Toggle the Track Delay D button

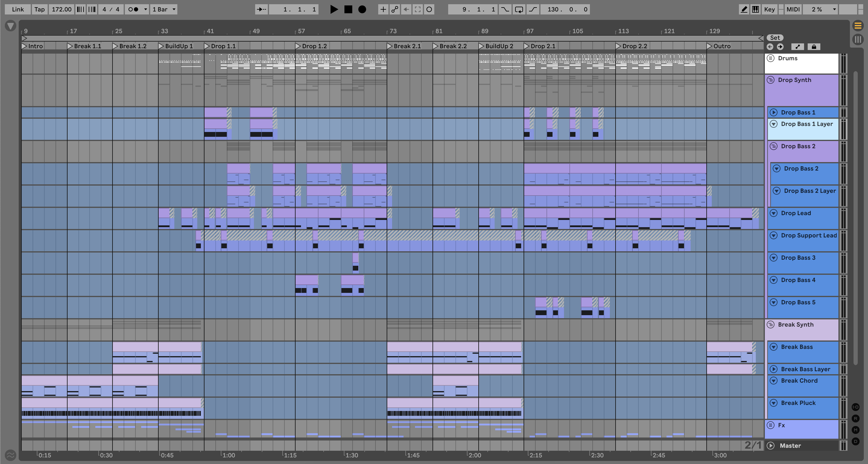pyautogui.click(x=856, y=441)
